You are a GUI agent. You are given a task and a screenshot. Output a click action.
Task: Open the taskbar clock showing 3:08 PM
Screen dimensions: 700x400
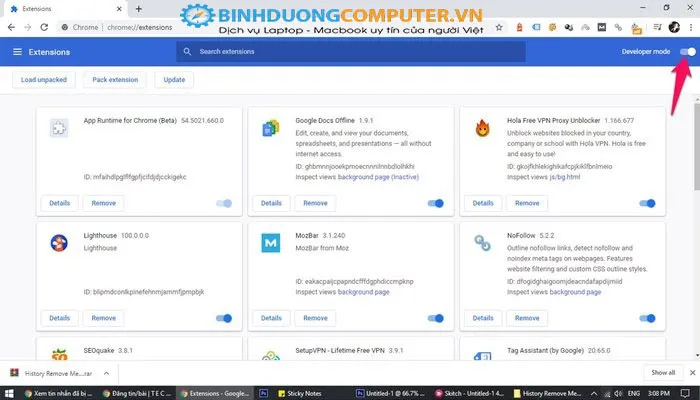point(659,393)
